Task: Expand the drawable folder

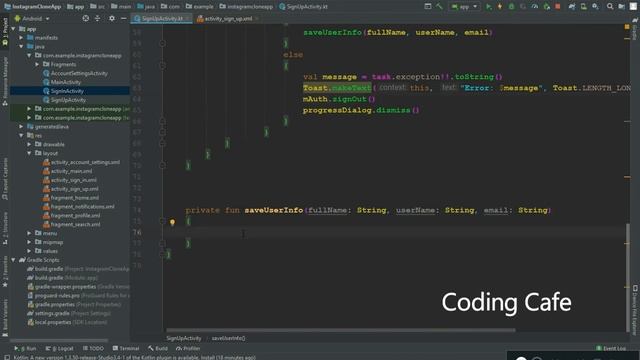Action: click(29, 144)
